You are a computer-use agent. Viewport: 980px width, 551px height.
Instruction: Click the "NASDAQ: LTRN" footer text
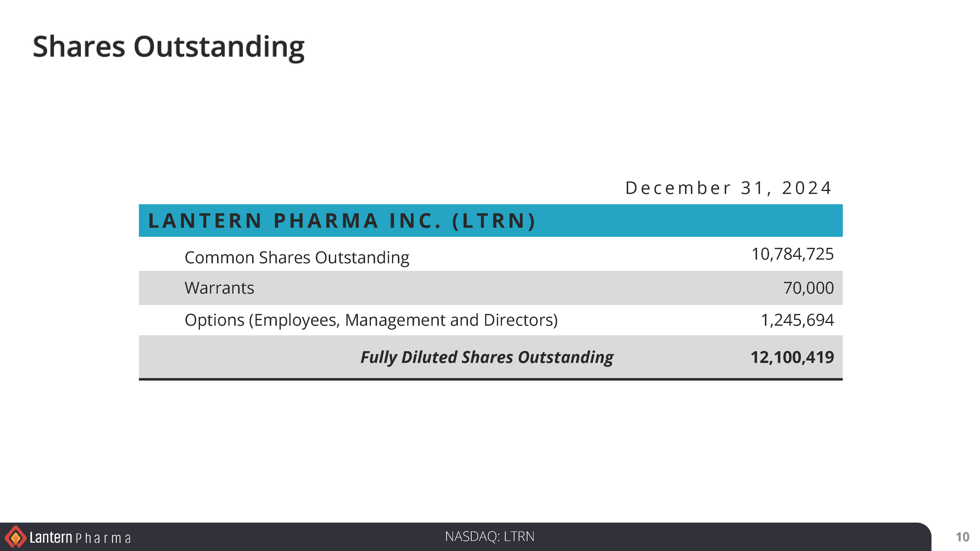[490, 536]
